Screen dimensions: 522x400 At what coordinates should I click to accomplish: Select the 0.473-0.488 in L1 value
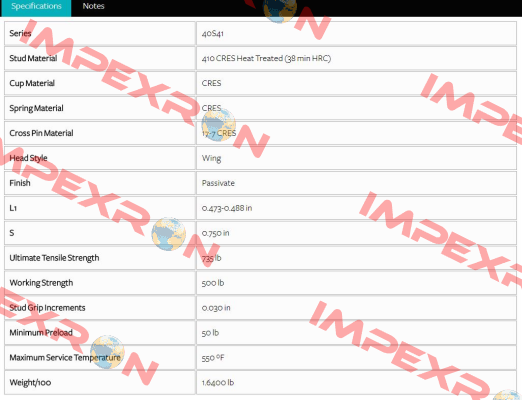point(227,208)
